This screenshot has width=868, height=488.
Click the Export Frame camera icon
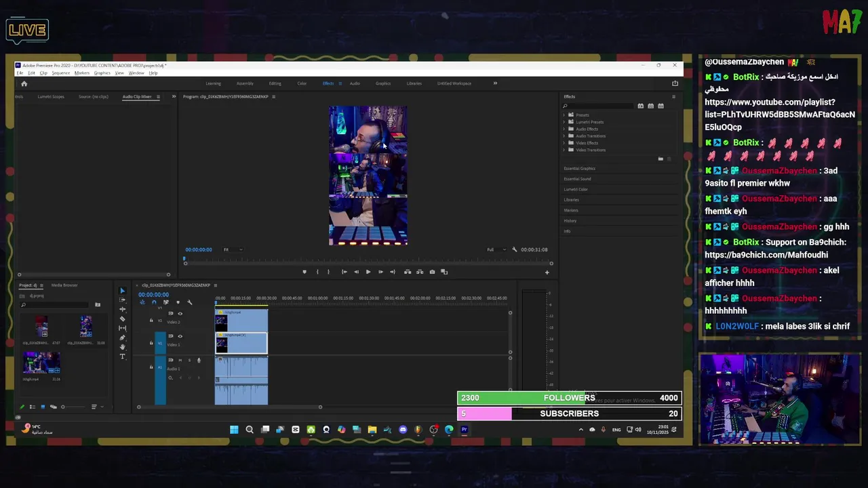coord(432,272)
